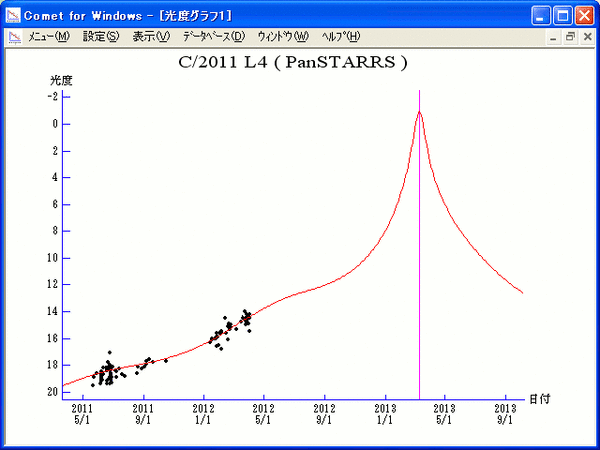600x450 pixels.
Task: Click the 日付 date axis label
Action: [539, 398]
